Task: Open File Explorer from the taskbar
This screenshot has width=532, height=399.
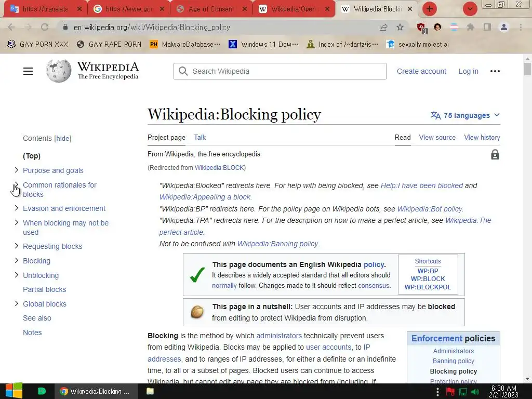Action: tap(150, 391)
